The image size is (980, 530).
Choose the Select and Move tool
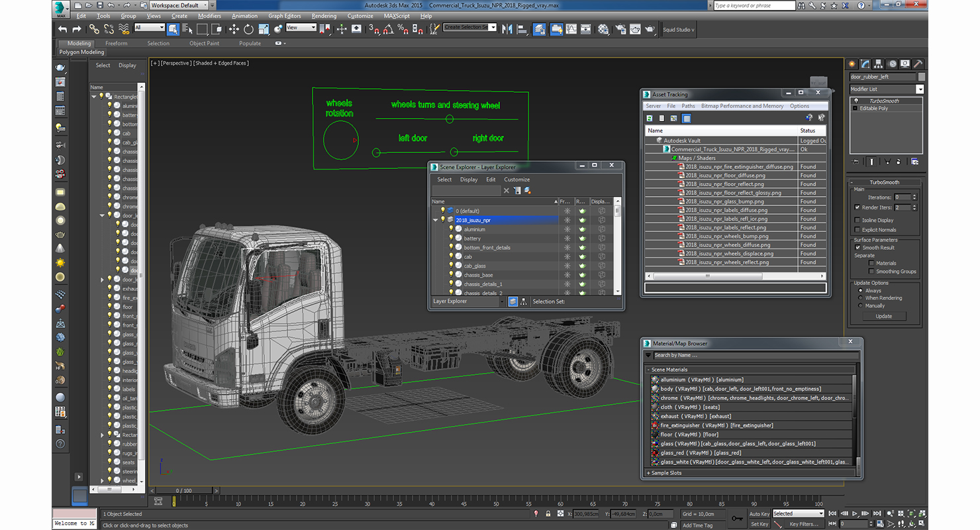click(x=234, y=29)
